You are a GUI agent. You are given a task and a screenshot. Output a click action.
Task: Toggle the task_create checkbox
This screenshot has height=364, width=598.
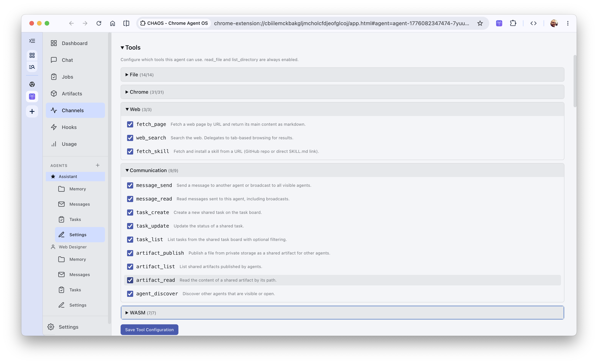click(130, 213)
